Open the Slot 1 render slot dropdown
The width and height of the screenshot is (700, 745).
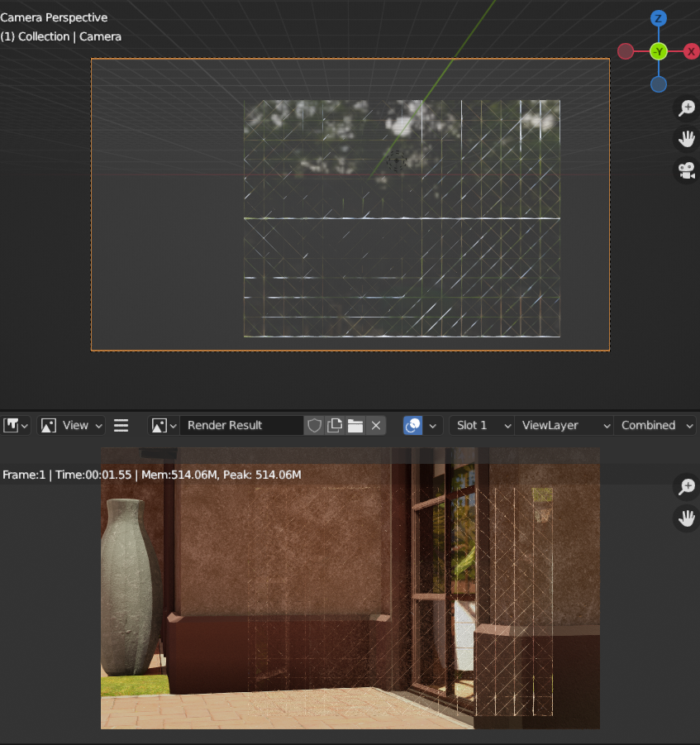[482, 425]
